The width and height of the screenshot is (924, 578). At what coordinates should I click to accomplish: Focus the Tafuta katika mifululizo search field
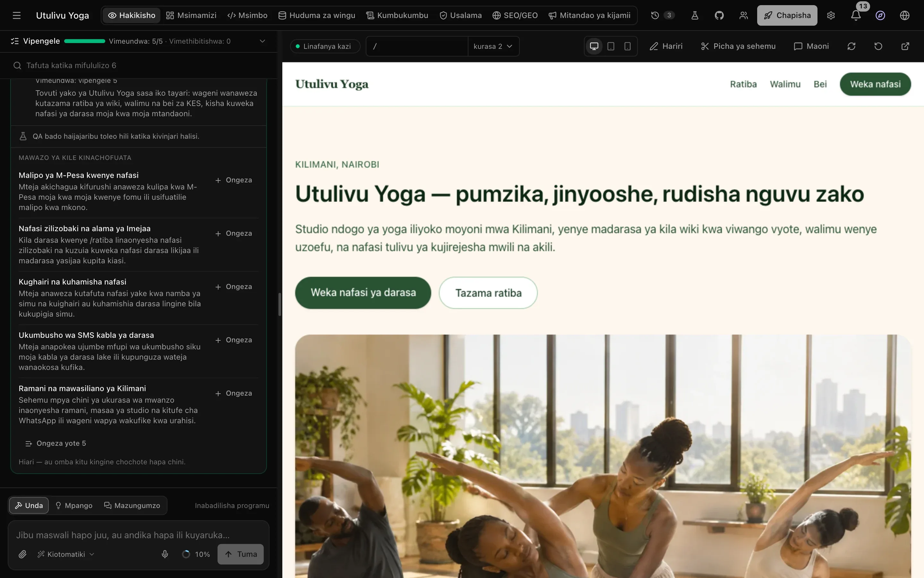click(x=138, y=66)
